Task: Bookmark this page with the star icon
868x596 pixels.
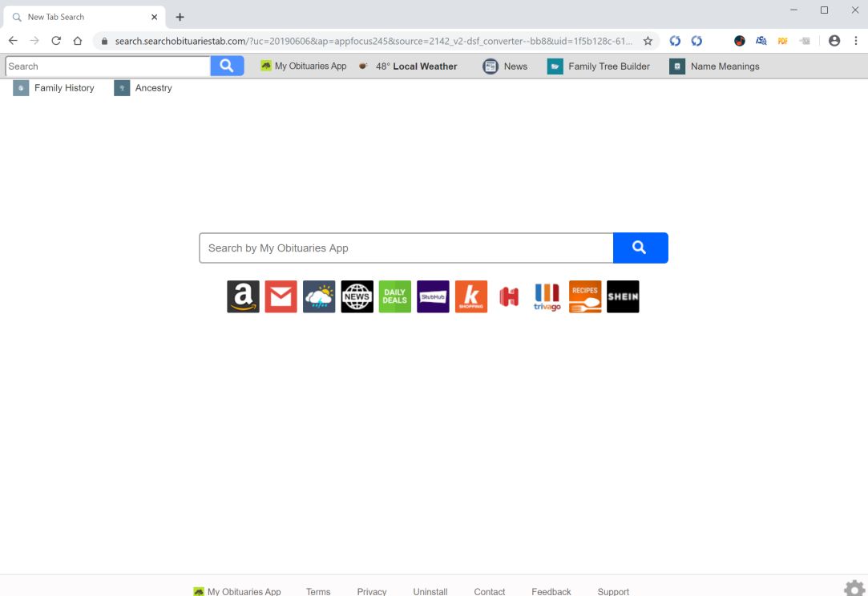Action: (647, 40)
